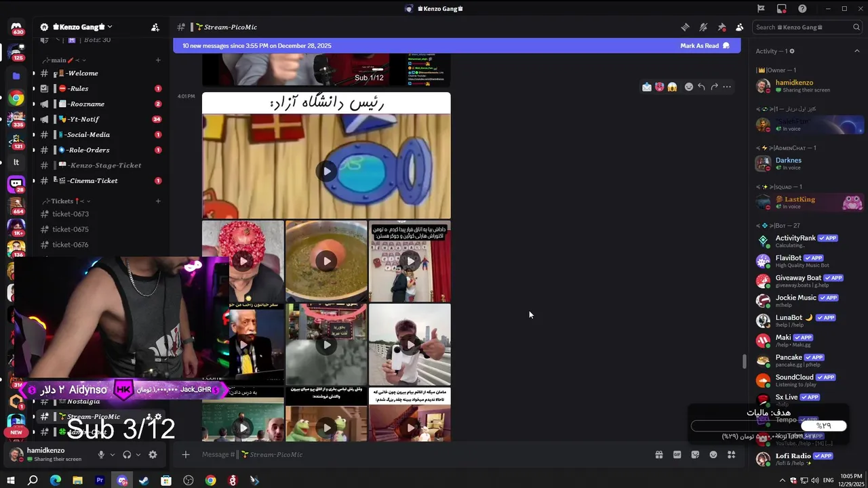Toggle microphone mute

(x=101, y=455)
